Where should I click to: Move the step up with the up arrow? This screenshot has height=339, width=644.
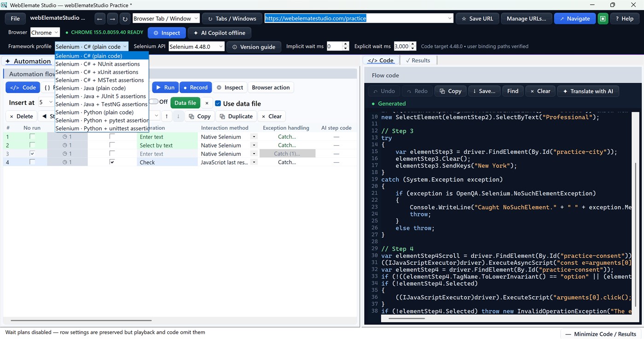click(x=167, y=116)
